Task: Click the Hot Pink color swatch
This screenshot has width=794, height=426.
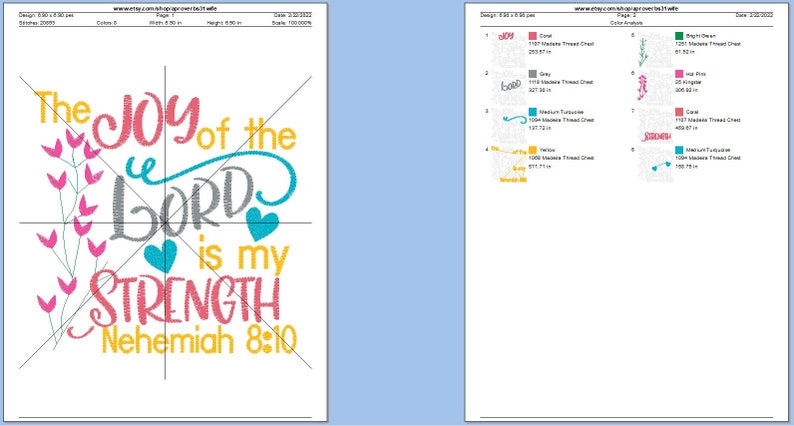Action: coord(679,74)
